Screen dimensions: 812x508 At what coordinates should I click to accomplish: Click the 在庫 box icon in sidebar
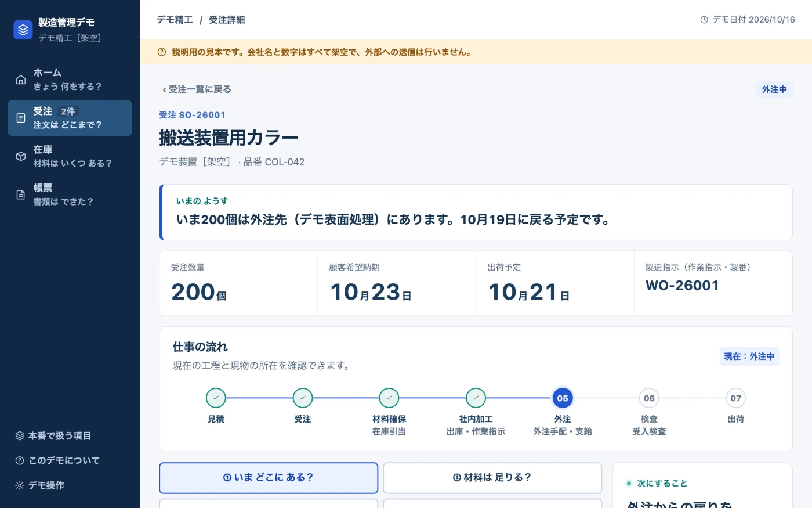click(21, 156)
